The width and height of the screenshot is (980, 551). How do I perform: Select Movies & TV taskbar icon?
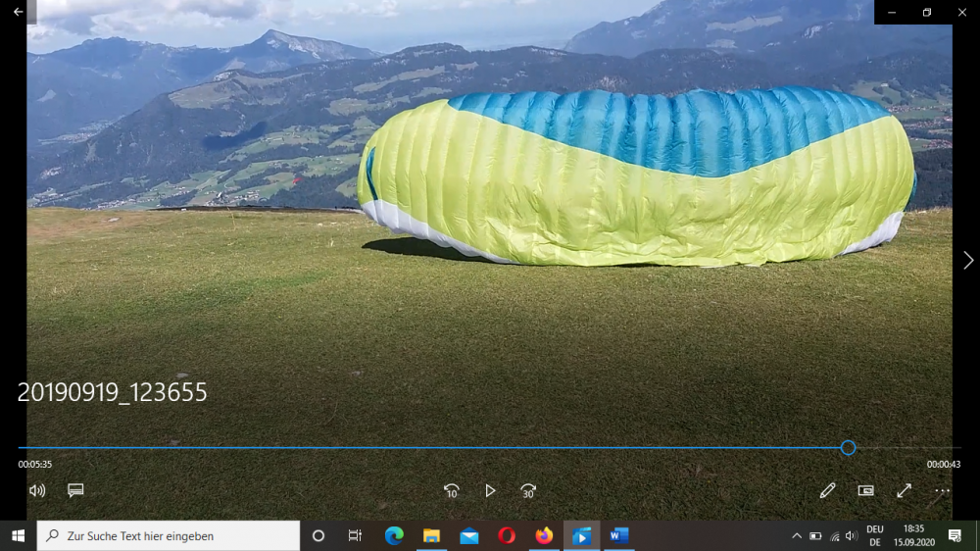581,536
